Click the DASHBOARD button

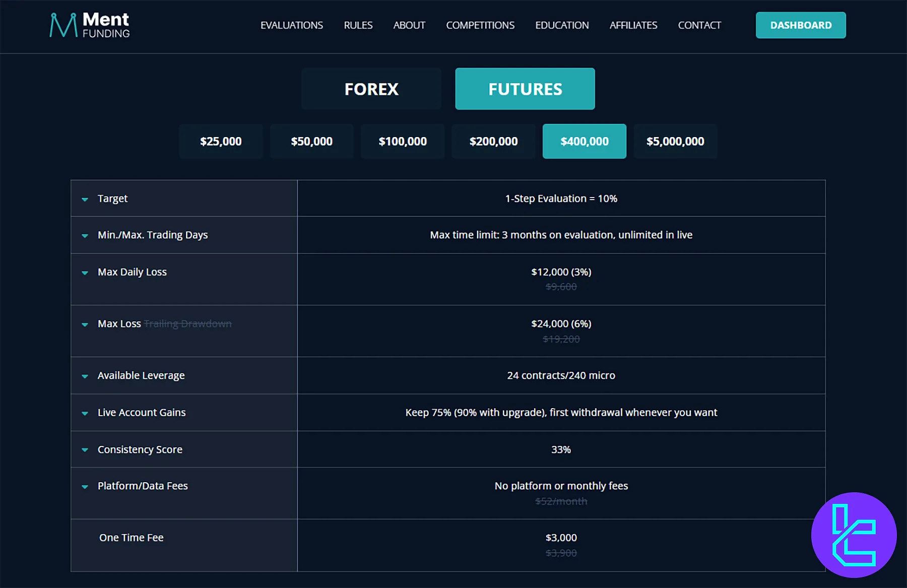pos(800,25)
